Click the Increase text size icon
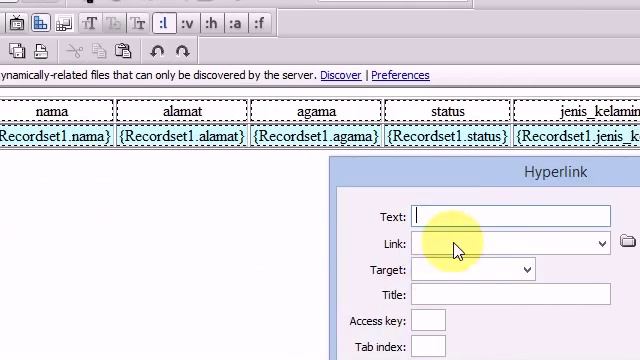The image size is (640, 360). pyautogui.click(x=89, y=23)
